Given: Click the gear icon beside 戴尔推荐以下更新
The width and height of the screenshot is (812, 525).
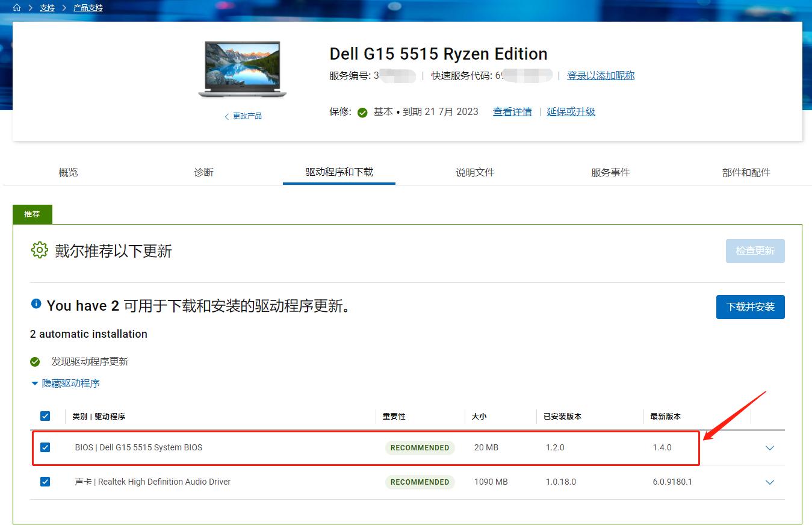Looking at the screenshot, I should click(x=39, y=250).
